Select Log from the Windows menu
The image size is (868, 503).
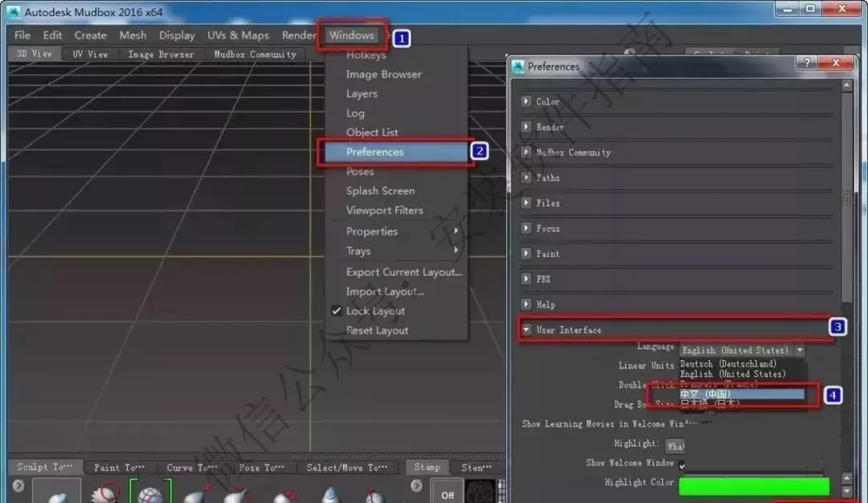(x=355, y=112)
